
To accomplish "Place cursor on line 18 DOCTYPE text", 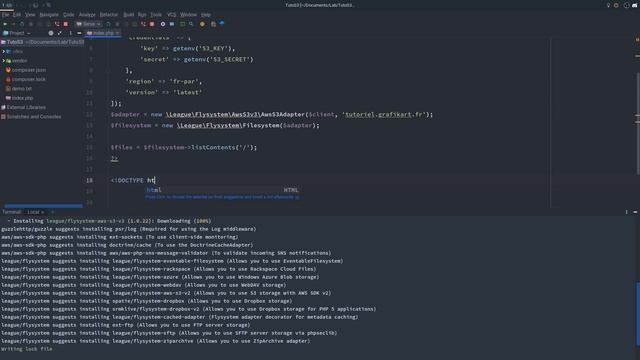I will [x=133, y=180].
